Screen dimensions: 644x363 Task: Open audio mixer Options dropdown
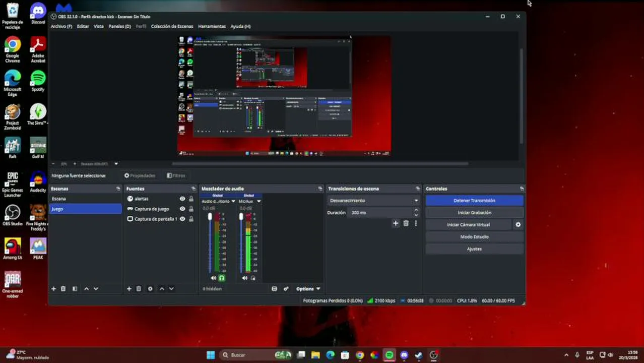point(308,289)
